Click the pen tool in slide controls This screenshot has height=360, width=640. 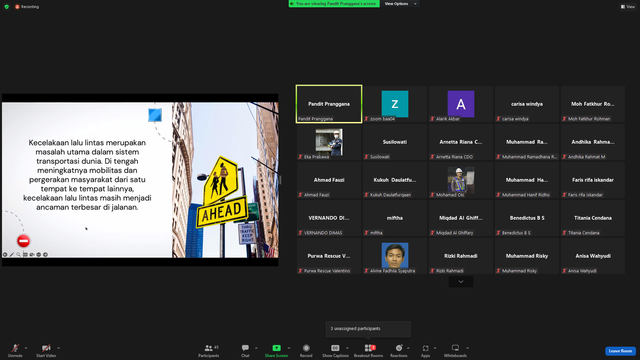coord(12,254)
